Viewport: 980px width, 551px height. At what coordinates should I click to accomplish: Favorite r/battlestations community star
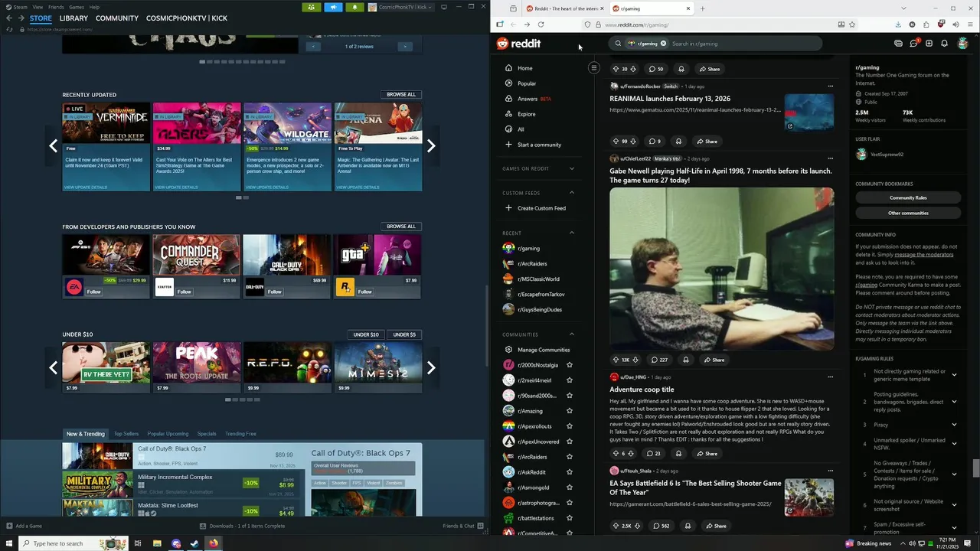(x=569, y=518)
